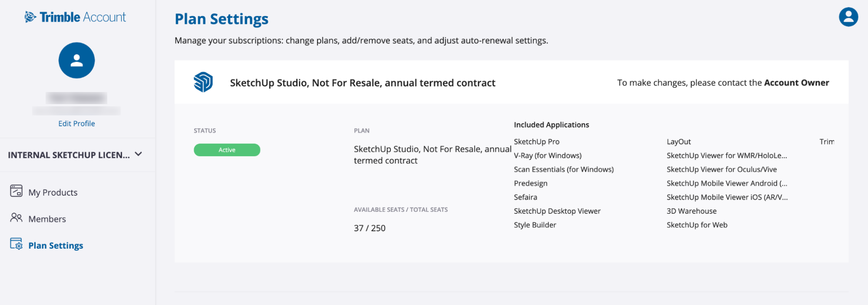Viewport: 868px width, 305px height.
Task: Click the Available Seats / Total Seats label
Action: [401, 210]
